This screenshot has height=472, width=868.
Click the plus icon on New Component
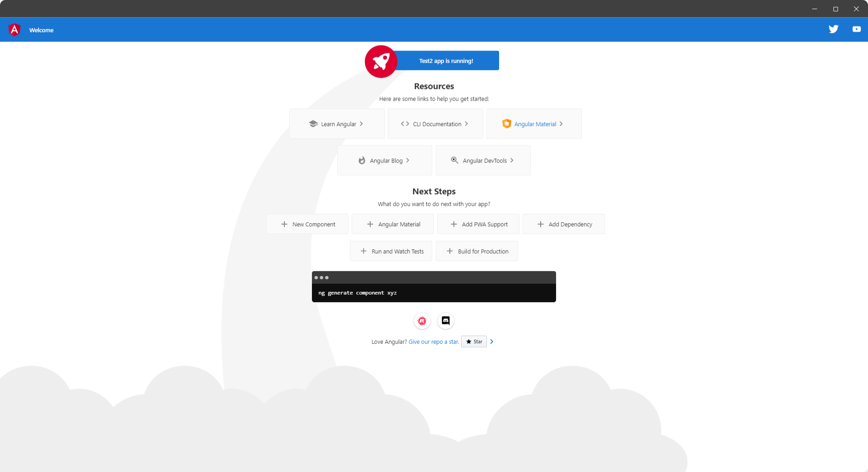click(284, 224)
